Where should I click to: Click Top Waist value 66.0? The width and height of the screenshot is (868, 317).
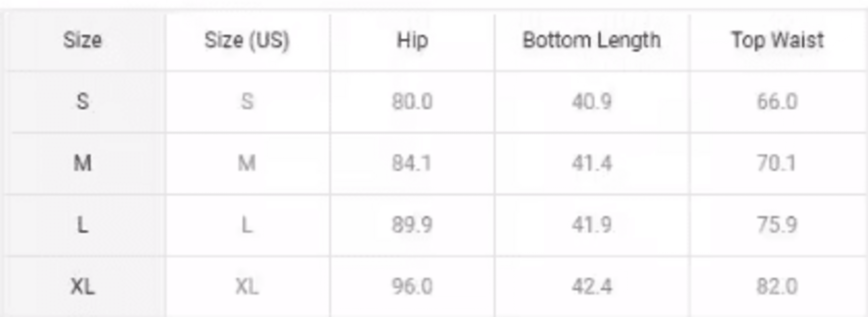777,102
